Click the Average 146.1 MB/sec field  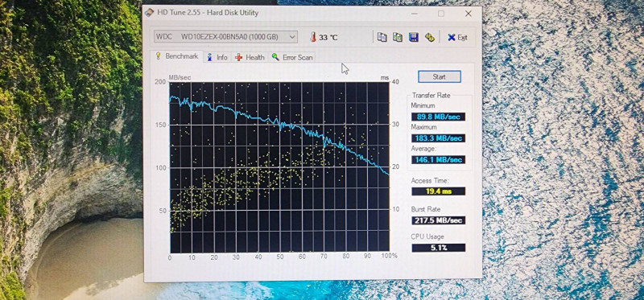(x=438, y=159)
